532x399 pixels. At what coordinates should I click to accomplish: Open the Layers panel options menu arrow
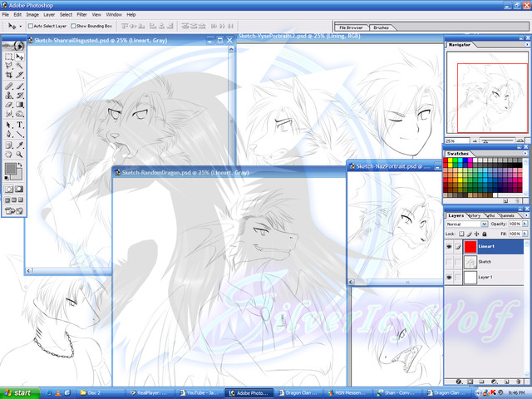pyautogui.click(x=526, y=215)
